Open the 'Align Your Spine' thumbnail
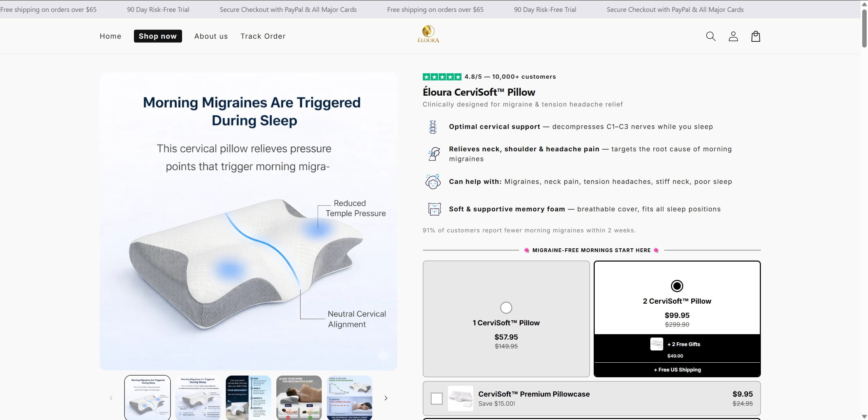This screenshot has height=420, width=868. (x=299, y=398)
